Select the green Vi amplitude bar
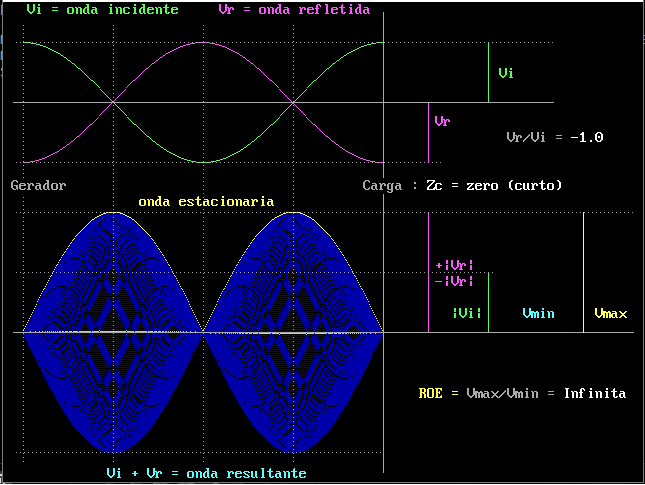645x485 pixels. [488, 72]
